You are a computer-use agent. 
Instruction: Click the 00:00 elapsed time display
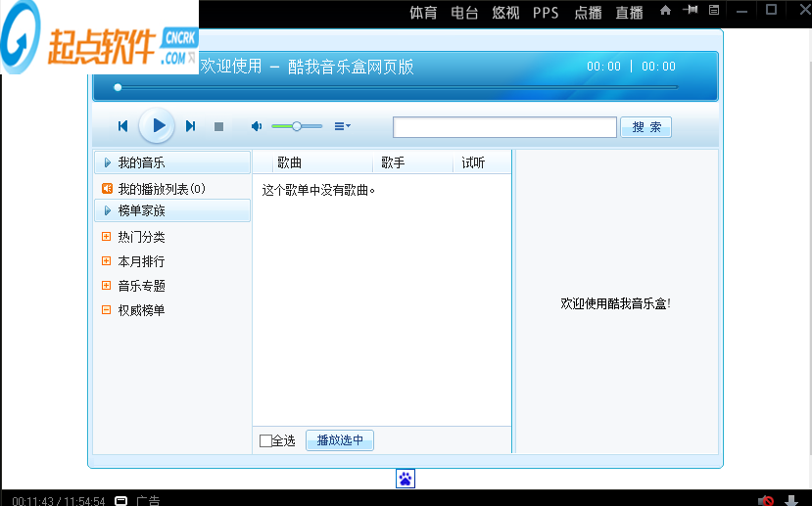click(x=603, y=67)
